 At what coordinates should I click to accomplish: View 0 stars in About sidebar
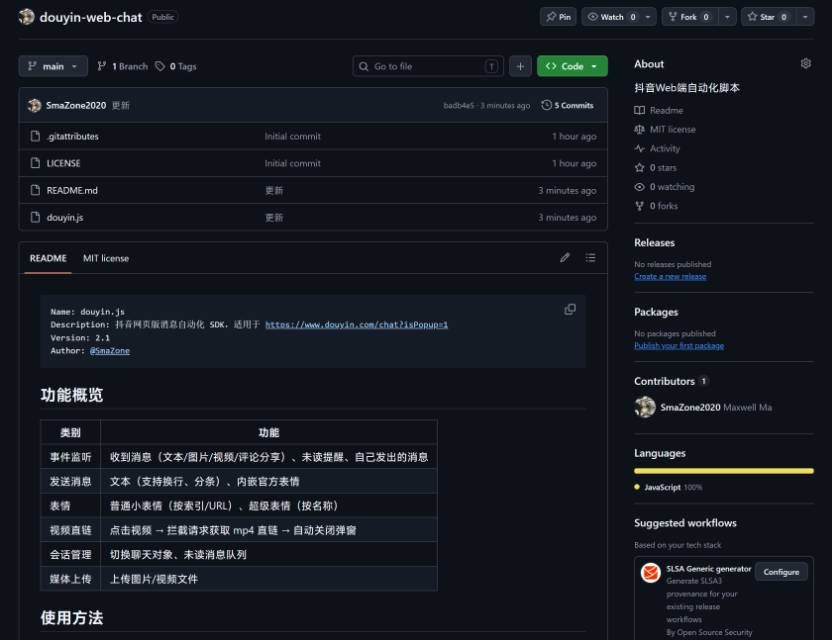(x=655, y=168)
